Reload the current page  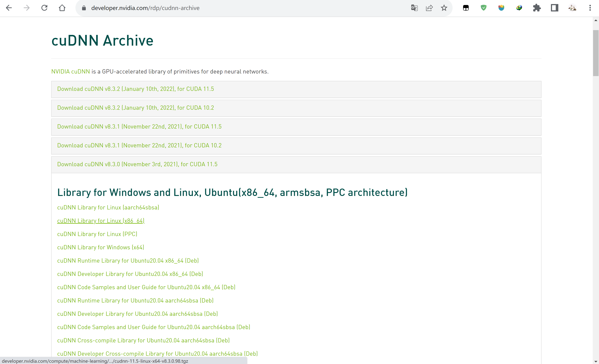(x=44, y=8)
